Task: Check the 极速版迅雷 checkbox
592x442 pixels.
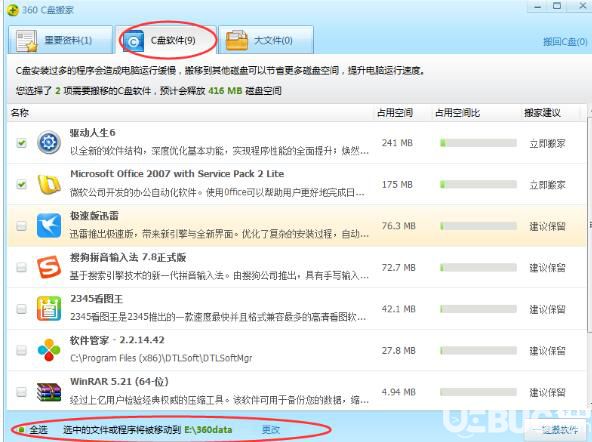Action: [x=22, y=226]
